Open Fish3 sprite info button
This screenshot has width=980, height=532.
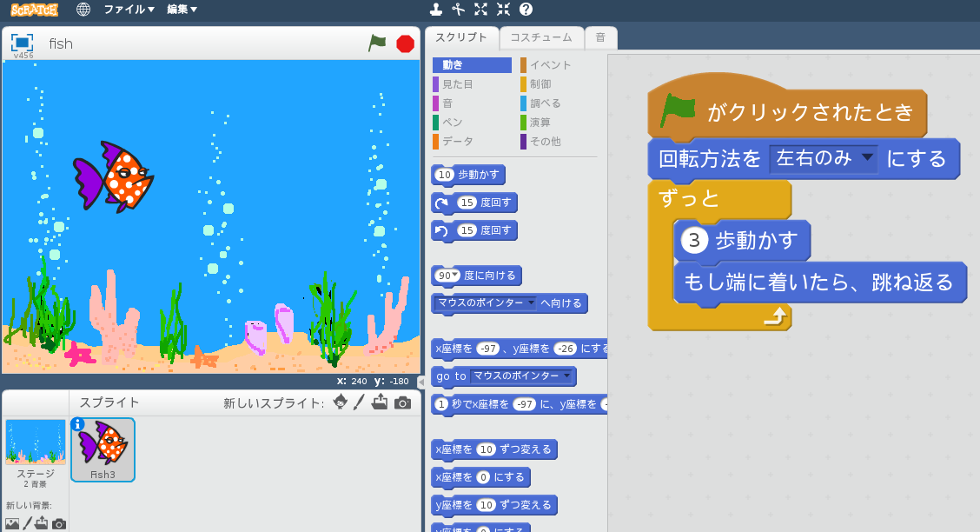77,424
